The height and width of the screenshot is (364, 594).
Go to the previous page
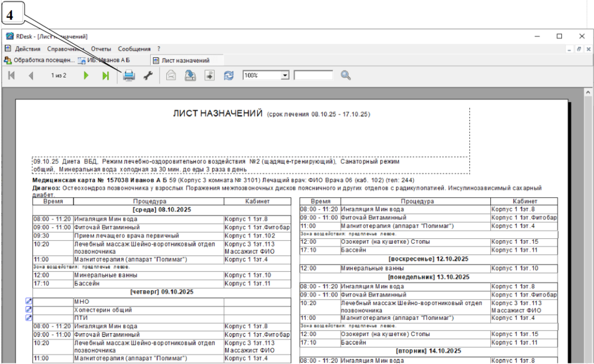coord(31,76)
